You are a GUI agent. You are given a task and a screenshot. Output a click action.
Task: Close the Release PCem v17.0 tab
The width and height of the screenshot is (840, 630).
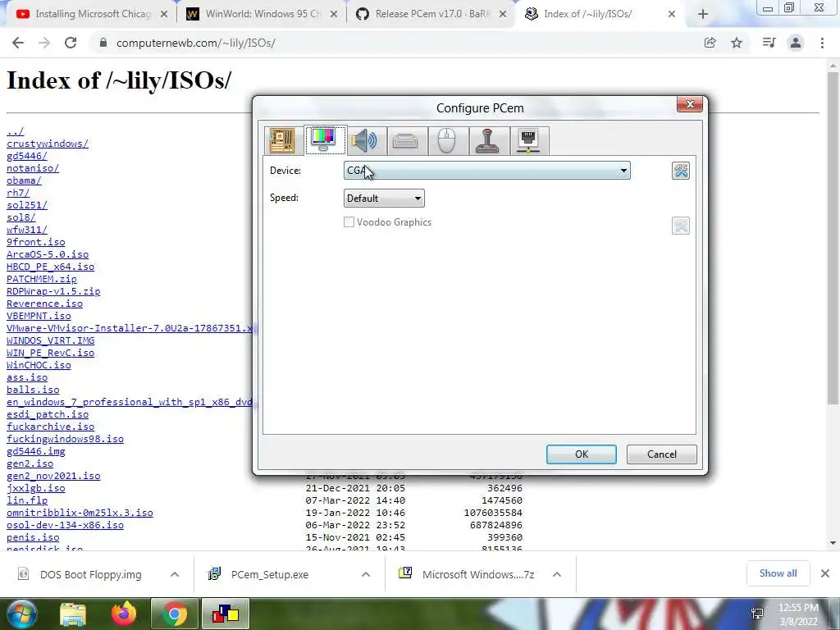point(503,15)
